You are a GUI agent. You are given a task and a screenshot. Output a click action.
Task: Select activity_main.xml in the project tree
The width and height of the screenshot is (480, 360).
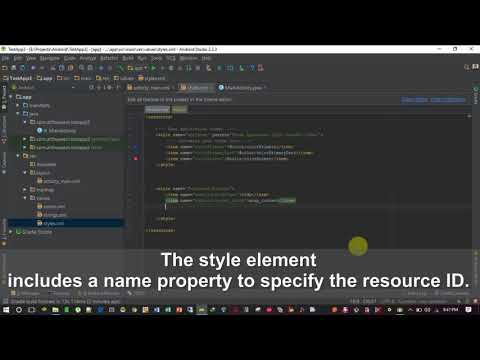click(58, 181)
